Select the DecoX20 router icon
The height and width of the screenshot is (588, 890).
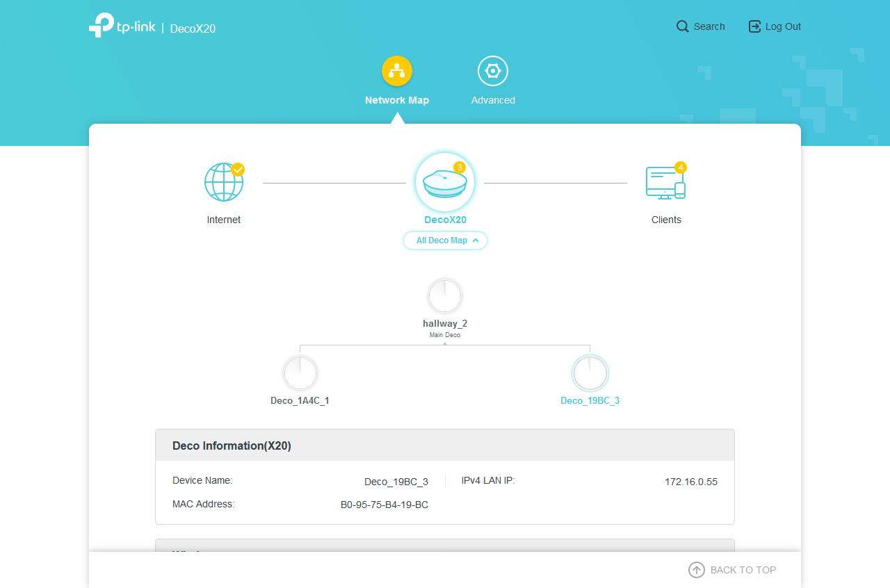pos(445,182)
